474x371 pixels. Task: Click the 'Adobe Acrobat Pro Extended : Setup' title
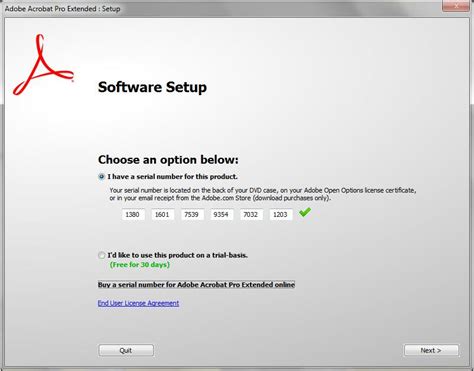point(63,9)
